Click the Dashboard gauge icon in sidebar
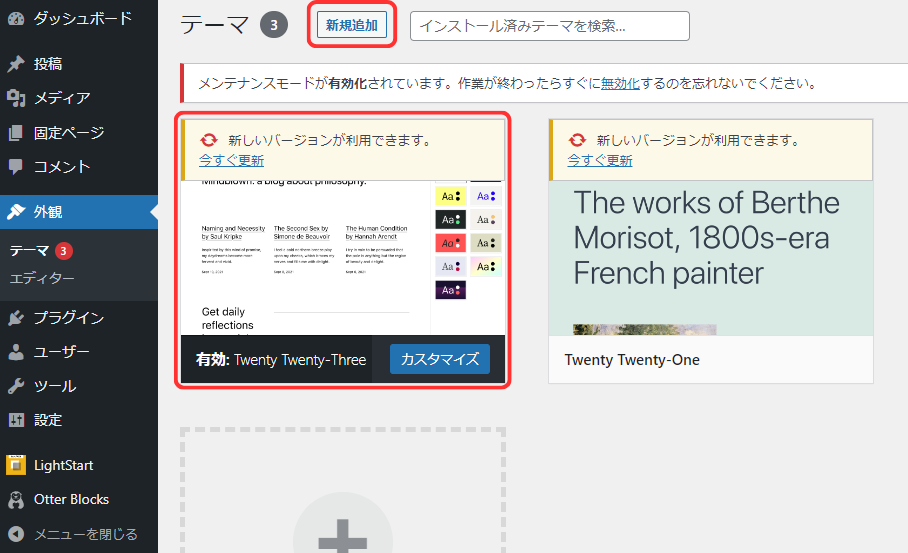This screenshot has height=553, width=908. 16,19
